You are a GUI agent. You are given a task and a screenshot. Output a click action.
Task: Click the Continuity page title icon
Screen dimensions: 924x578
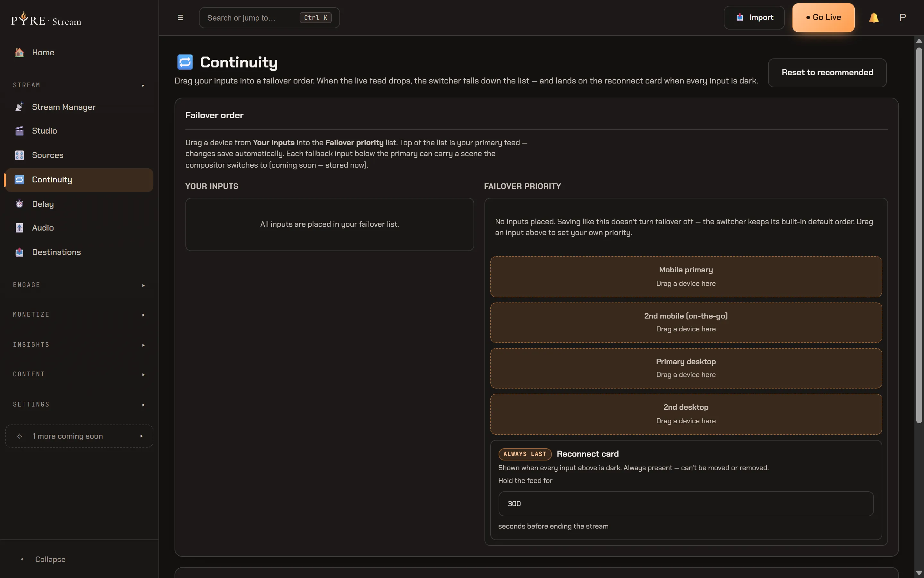(x=185, y=62)
